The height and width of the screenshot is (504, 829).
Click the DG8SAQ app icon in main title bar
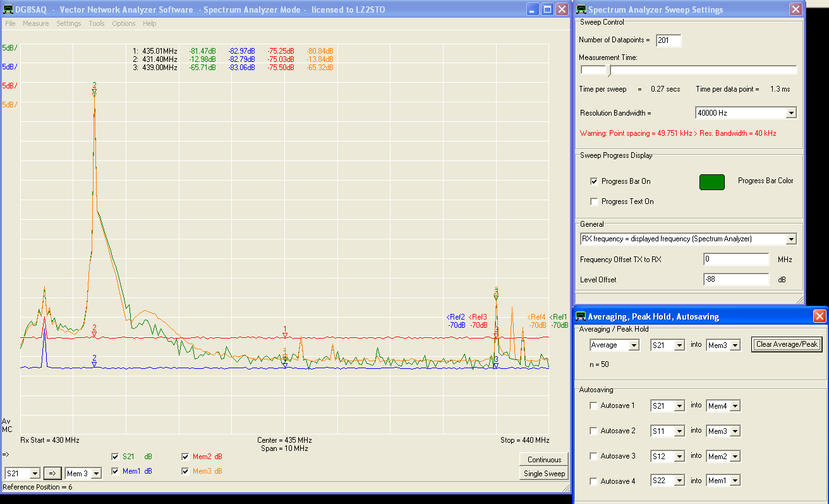click(8, 9)
